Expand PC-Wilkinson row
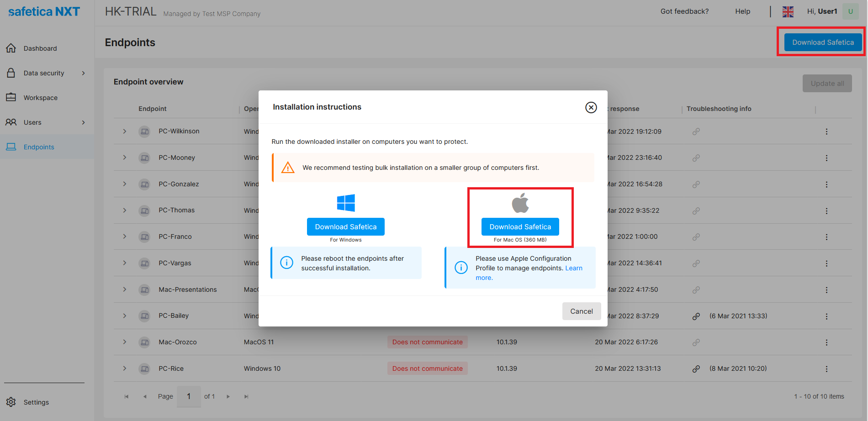Viewport: 868px width, 421px height. [124, 132]
